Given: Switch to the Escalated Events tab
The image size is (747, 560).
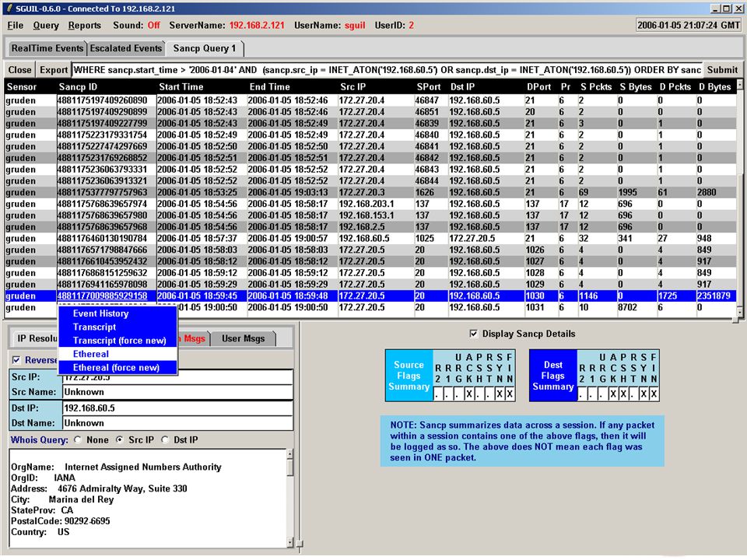Looking at the screenshot, I should point(126,48).
